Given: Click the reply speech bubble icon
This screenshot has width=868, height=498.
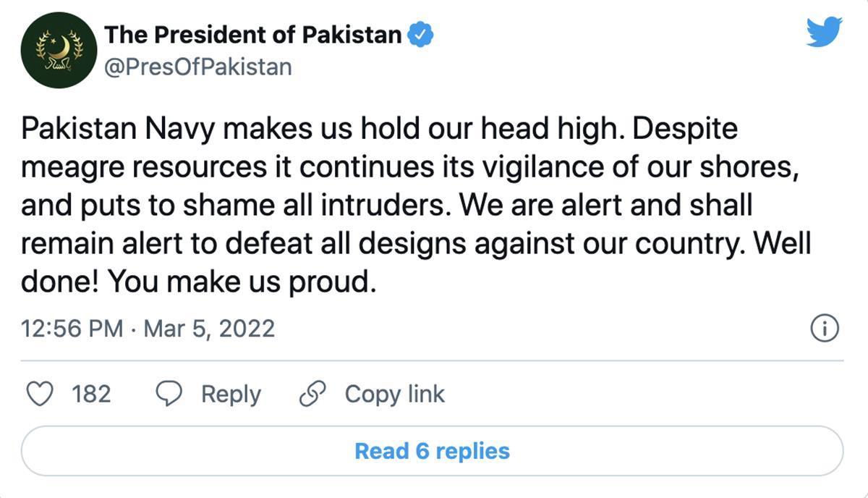Looking at the screenshot, I should coord(169,394).
